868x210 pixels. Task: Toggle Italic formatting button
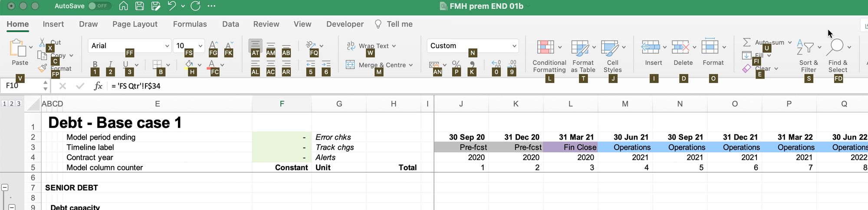click(110, 65)
